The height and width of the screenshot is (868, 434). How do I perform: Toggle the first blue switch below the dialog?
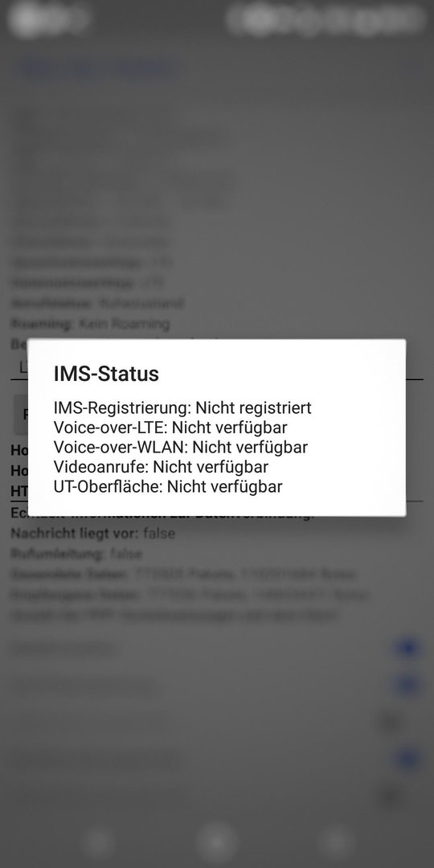coord(407,649)
